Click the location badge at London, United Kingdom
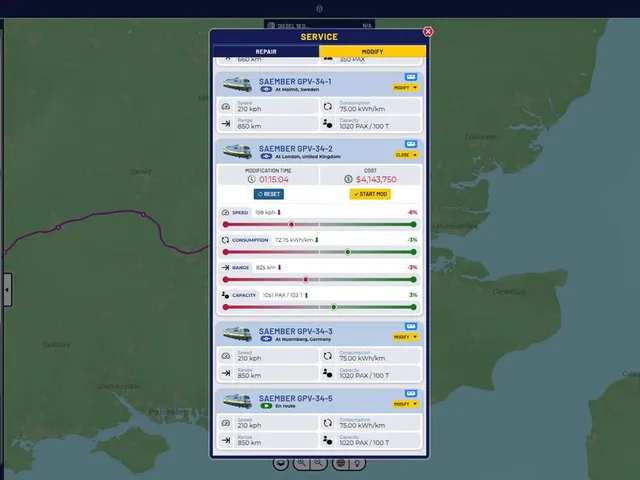This screenshot has height=480, width=640. tap(266, 156)
